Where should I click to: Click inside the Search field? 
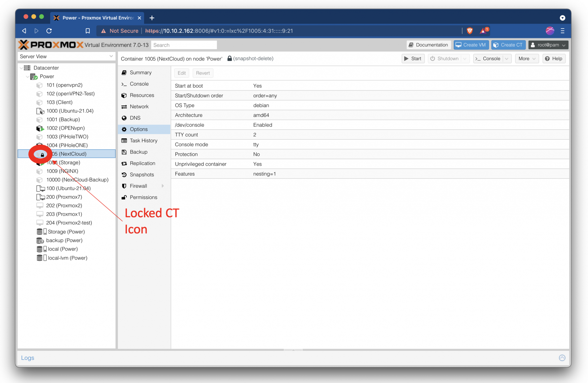click(x=184, y=45)
